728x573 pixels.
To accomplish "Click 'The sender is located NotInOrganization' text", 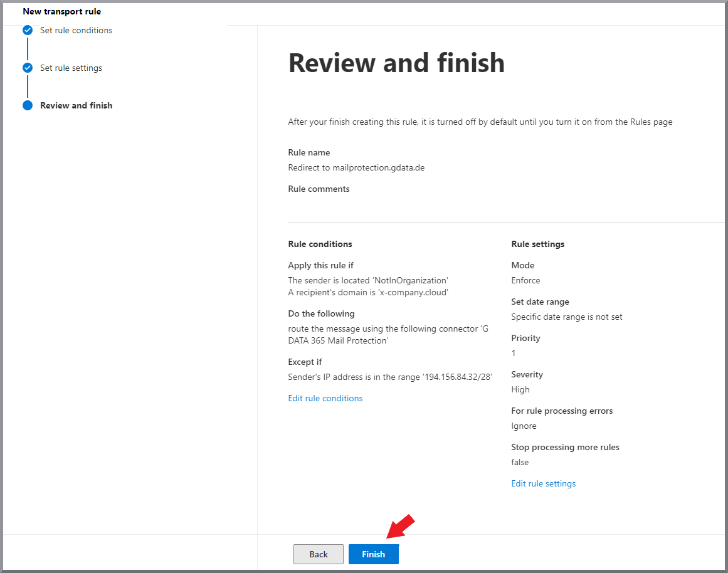I will tap(368, 280).
